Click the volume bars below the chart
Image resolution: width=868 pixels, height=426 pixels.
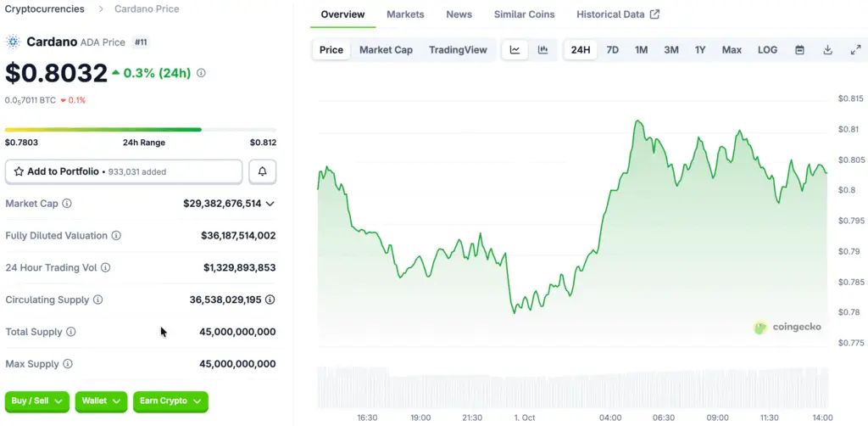coord(572,387)
